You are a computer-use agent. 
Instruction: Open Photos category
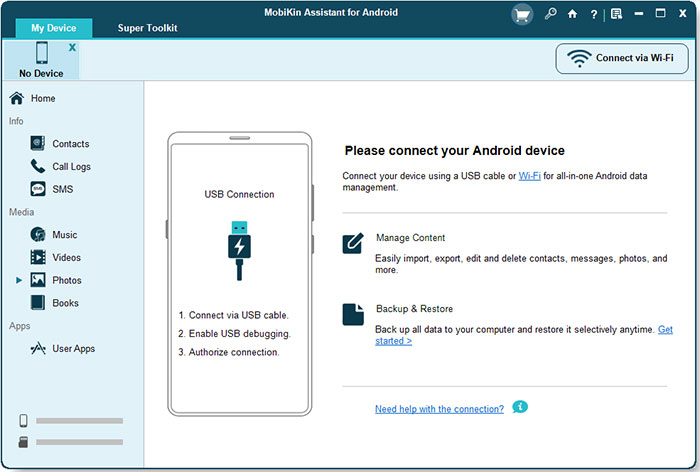67,280
